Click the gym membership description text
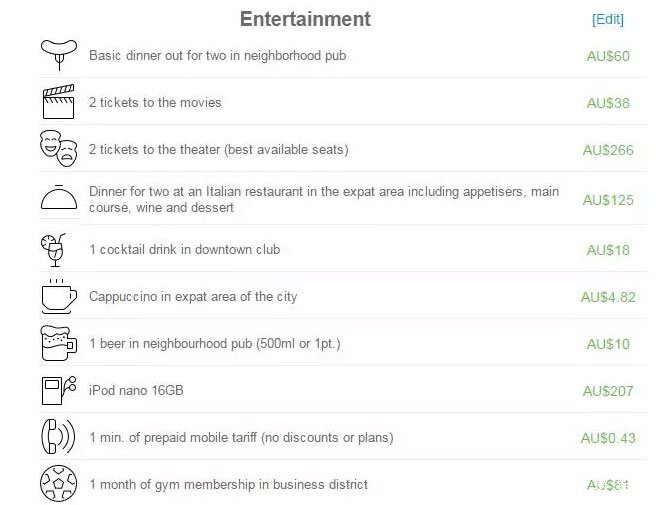Viewport: 660px width, 505px height. (228, 485)
